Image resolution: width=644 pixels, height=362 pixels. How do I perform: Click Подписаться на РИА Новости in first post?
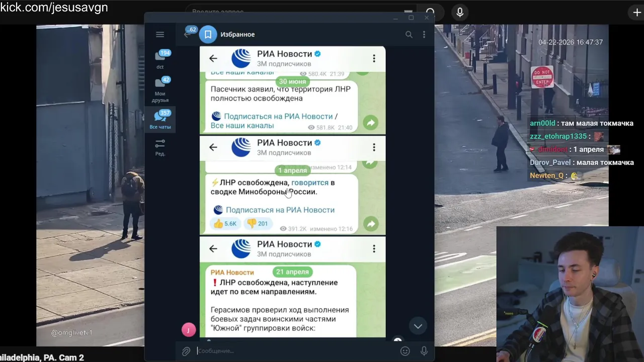[x=278, y=116]
